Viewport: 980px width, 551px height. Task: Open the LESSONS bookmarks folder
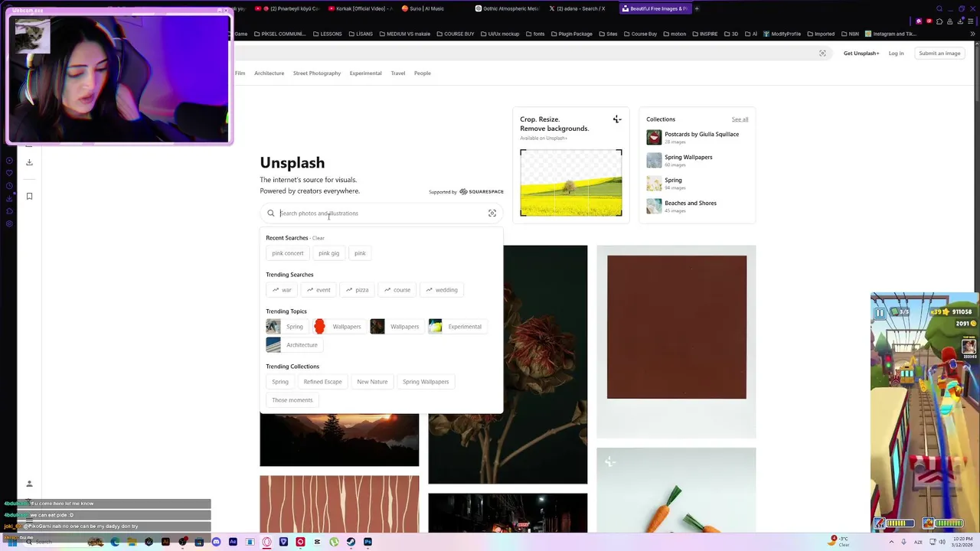point(327,34)
